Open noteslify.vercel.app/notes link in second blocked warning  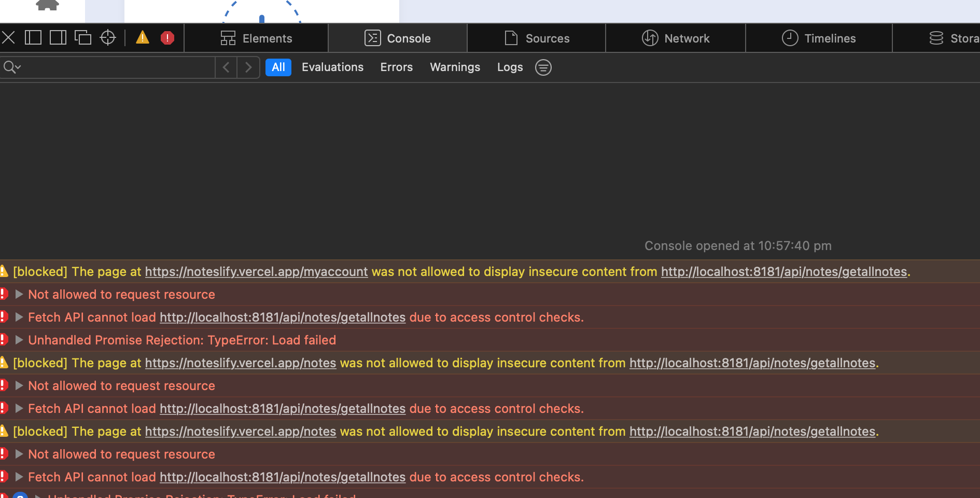241,363
